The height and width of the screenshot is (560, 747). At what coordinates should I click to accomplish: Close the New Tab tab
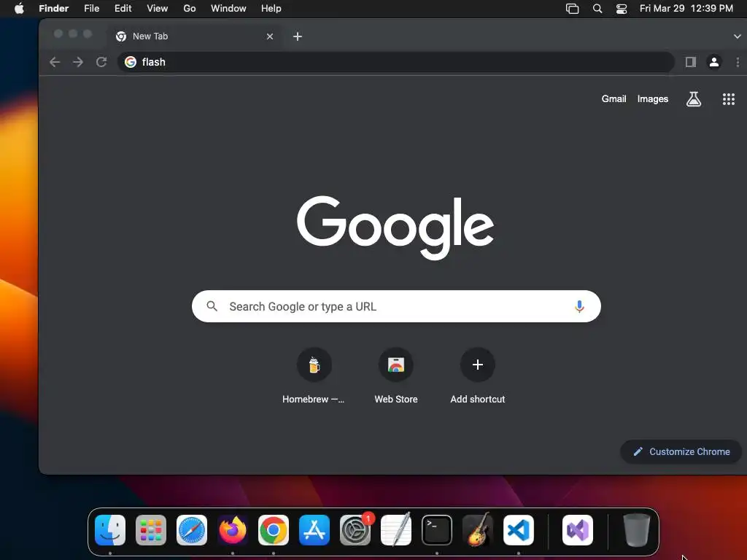[270, 36]
